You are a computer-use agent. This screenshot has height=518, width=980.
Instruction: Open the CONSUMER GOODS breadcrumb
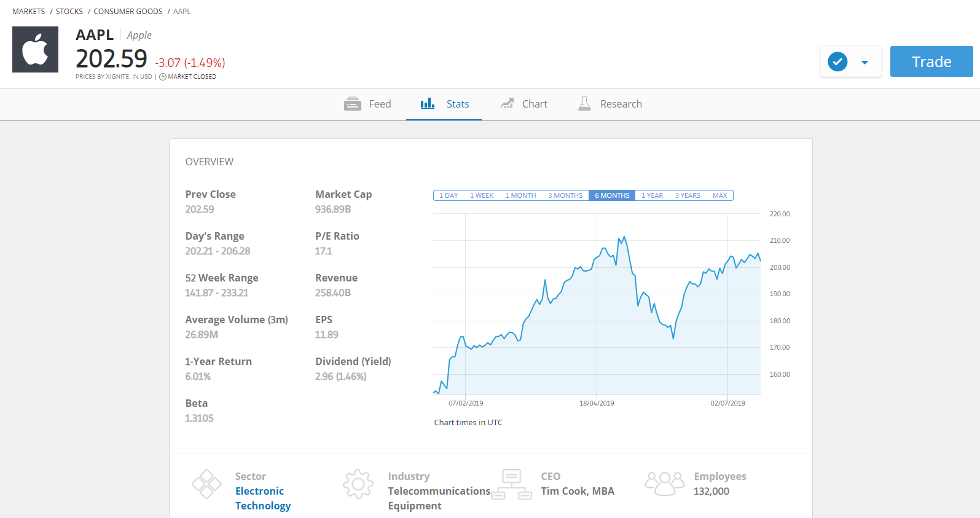[x=128, y=12]
